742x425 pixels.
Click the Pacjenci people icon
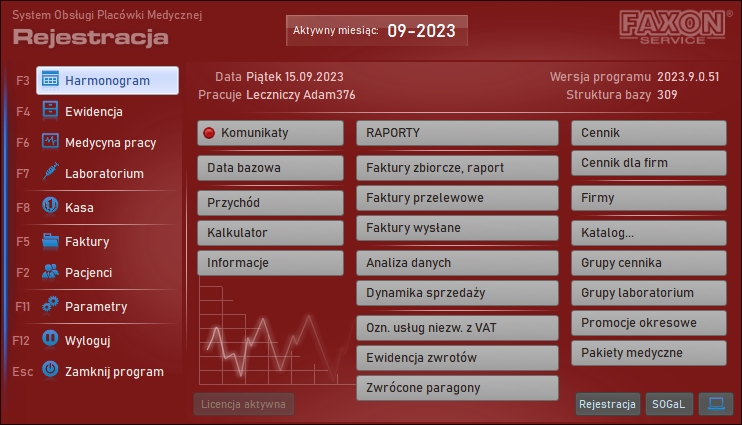pyautogui.click(x=50, y=271)
